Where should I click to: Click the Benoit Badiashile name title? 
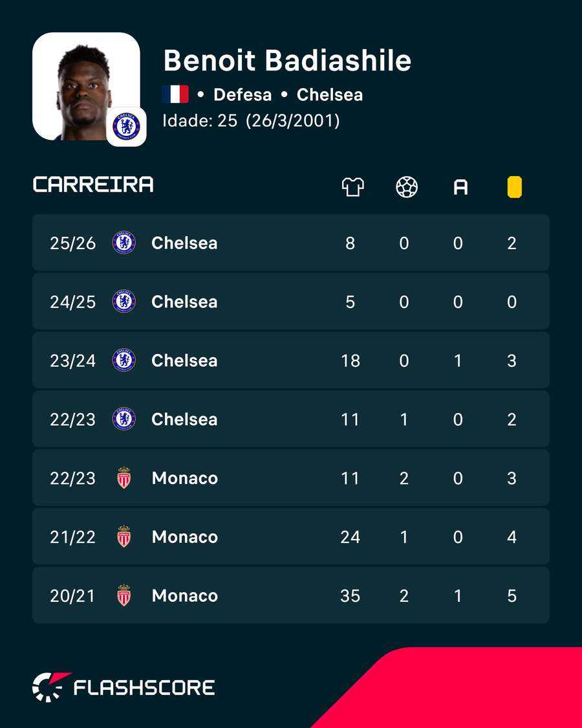point(287,60)
